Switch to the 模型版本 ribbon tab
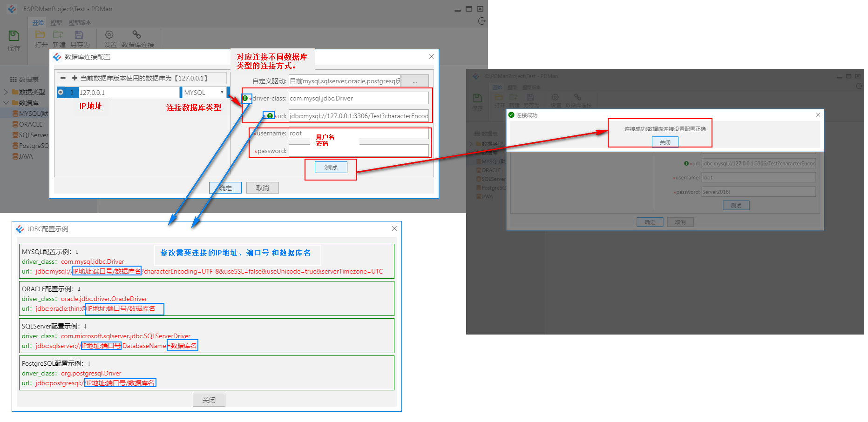This screenshot has height=422, width=868. [x=80, y=22]
